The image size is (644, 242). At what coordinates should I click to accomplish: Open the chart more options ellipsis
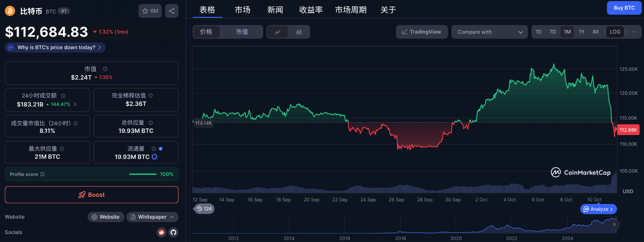point(634,32)
